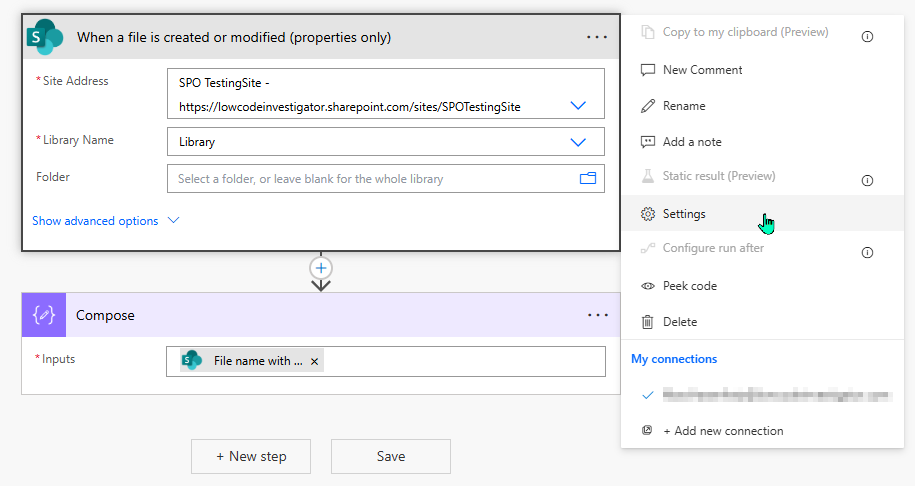Select Peek code menu entry
This screenshot has width=915, height=486.
coord(689,286)
